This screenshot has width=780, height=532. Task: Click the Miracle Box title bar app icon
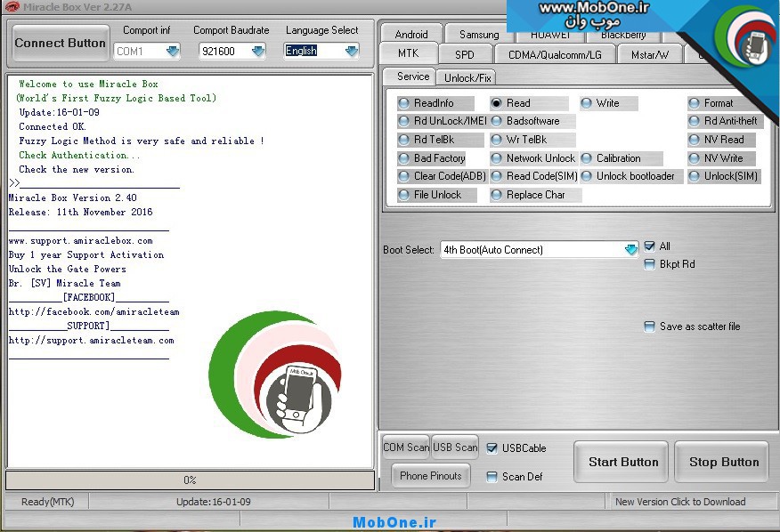tap(12, 8)
